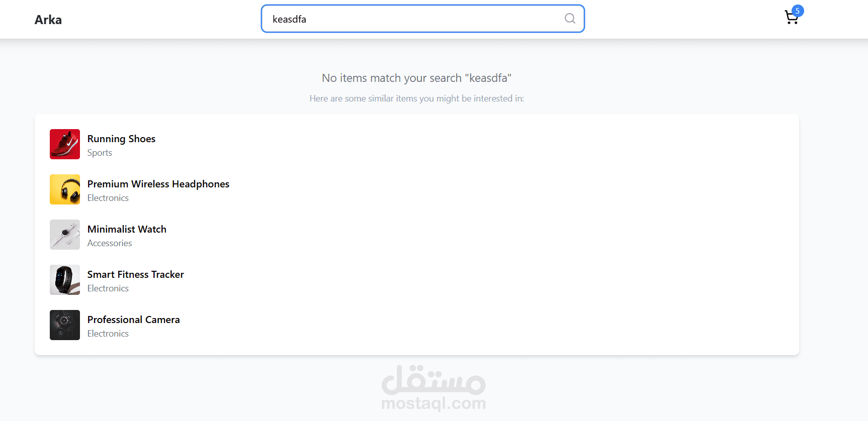Click Electronics under Premium Wireless Headphones
This screenshot has width=868, height=421.
[x=108, y=198]
